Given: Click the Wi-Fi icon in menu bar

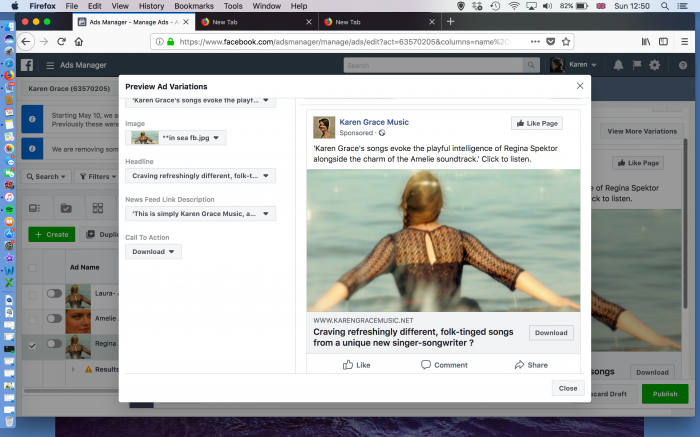Looking at the screenshot, I should [x=514, y=6].
